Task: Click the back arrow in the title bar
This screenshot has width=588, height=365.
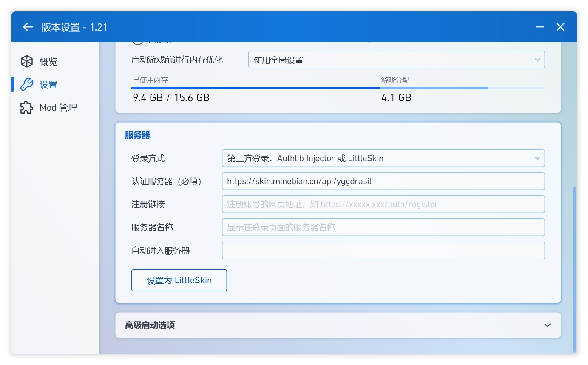Action: tap(27, 27)
